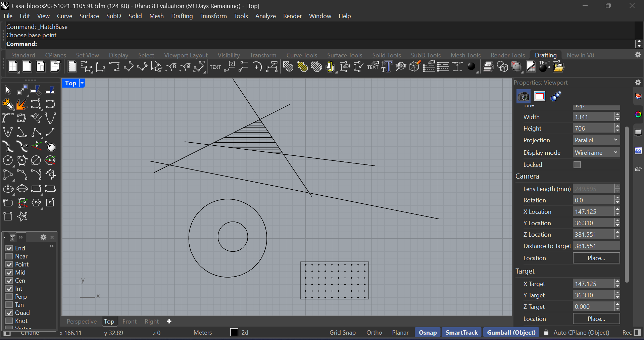
Task: Toggle Grid Snap in status bar
Action: tap(342, 333)
